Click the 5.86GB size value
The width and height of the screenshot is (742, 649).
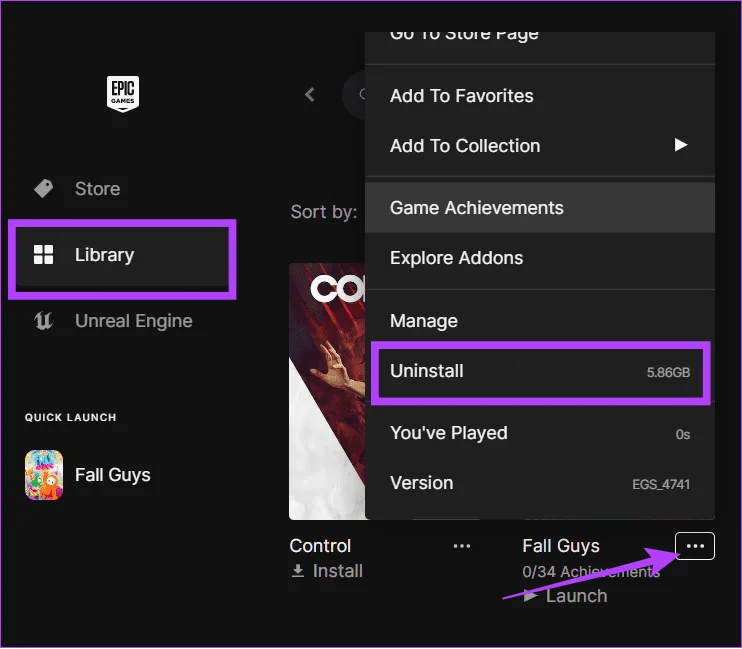[668, 373]
